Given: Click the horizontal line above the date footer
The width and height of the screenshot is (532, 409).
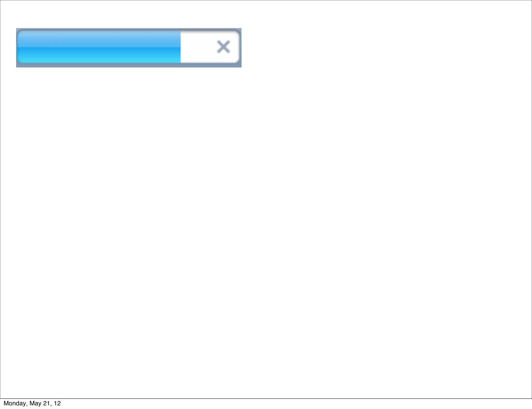Looking at the screenshot, I should coord(266,398).
